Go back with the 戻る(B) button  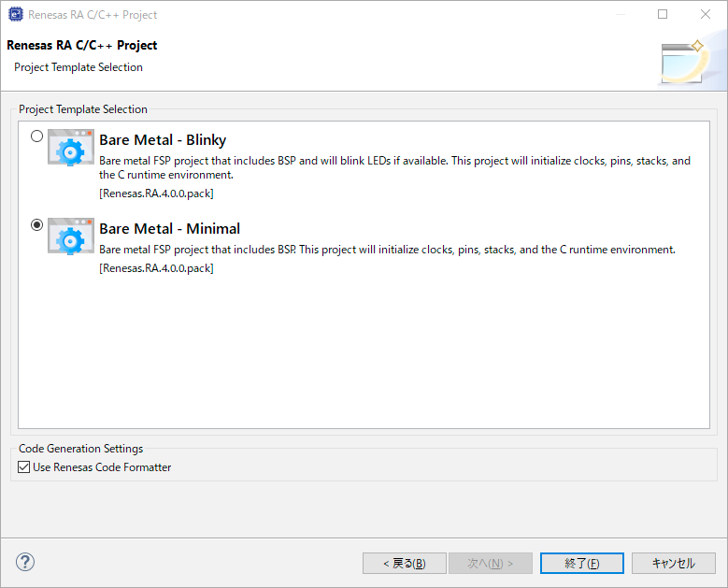[405, 563]
